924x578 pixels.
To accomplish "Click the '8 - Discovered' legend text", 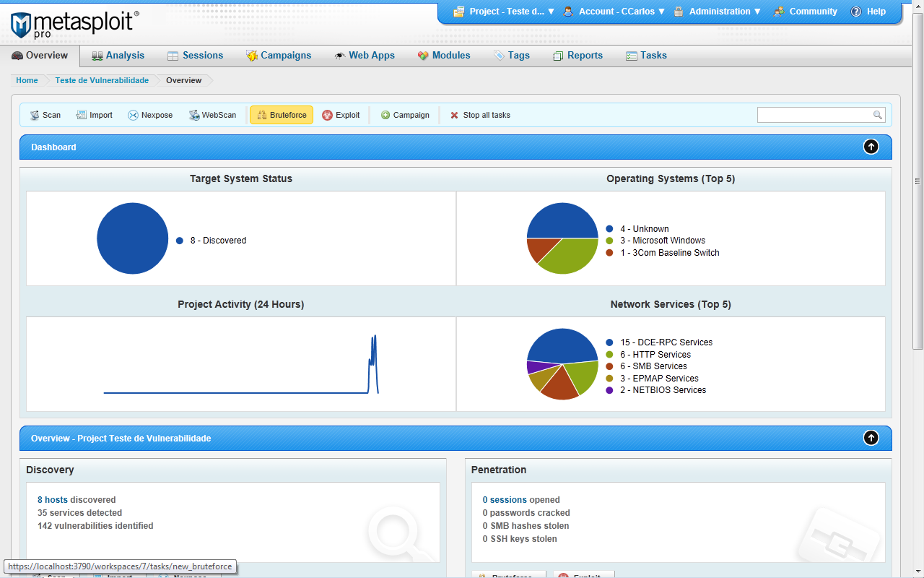I will click(218, 241).
